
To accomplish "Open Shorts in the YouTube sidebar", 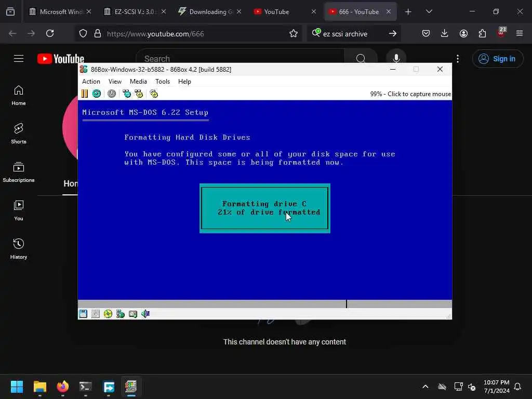I will [19, 134].
